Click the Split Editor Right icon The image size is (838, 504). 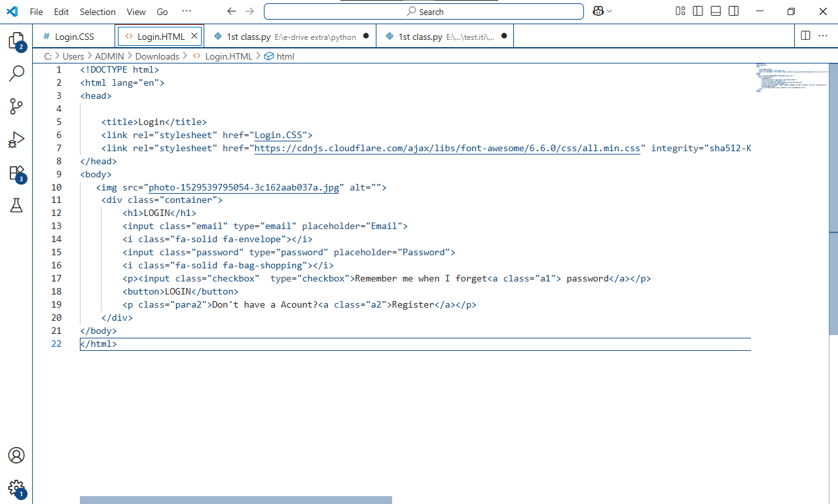805,35
